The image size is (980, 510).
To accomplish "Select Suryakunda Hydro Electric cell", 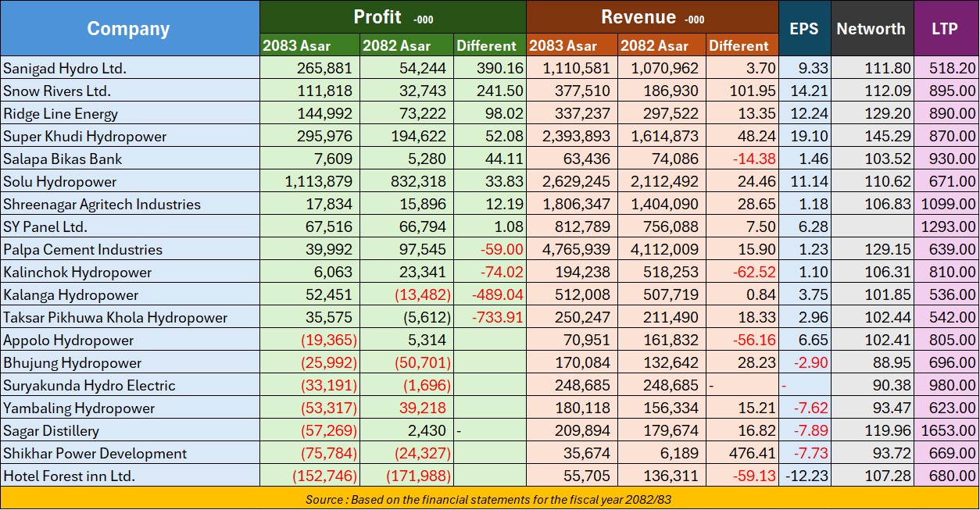I will pyautogui.click(x=130, y=385).
